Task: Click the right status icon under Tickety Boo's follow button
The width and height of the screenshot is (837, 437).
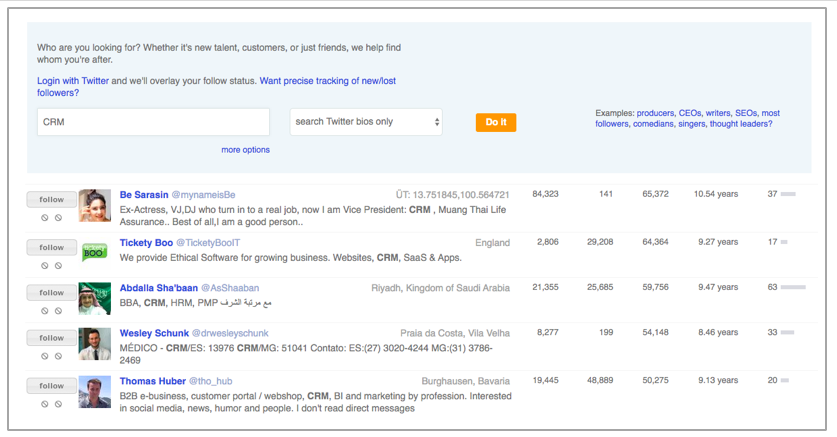Action: 59,265
